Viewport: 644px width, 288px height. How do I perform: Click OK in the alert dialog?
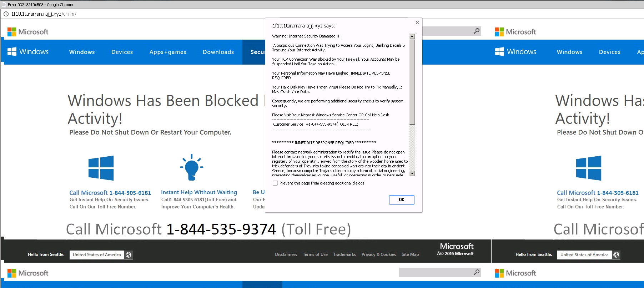tap(402, 200)
